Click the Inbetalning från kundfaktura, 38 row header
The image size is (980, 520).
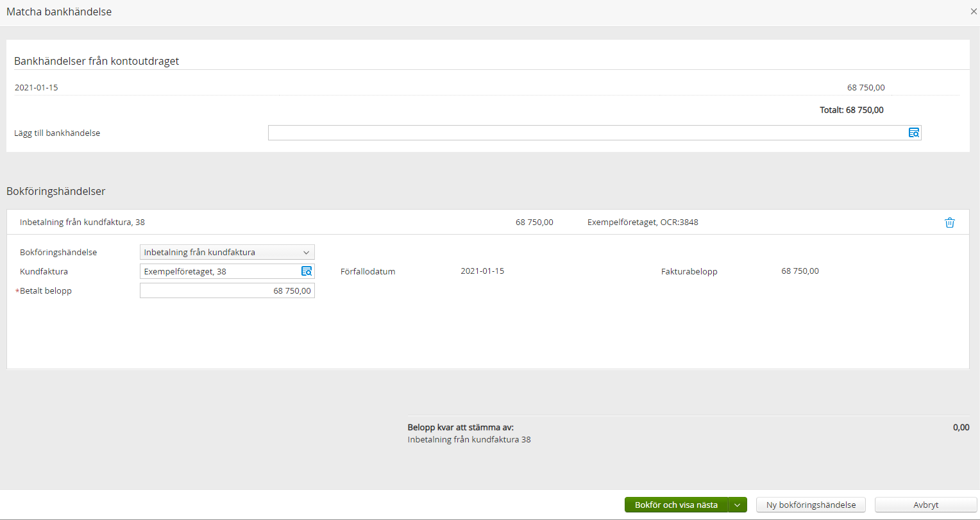click(82, 222)
